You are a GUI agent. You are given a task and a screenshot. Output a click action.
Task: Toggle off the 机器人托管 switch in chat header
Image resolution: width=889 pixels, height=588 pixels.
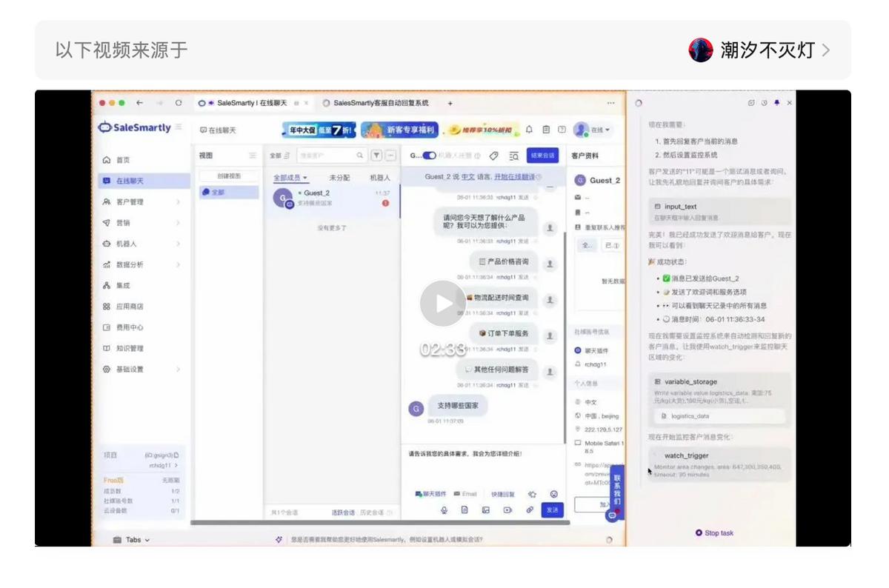coord(428,156)
